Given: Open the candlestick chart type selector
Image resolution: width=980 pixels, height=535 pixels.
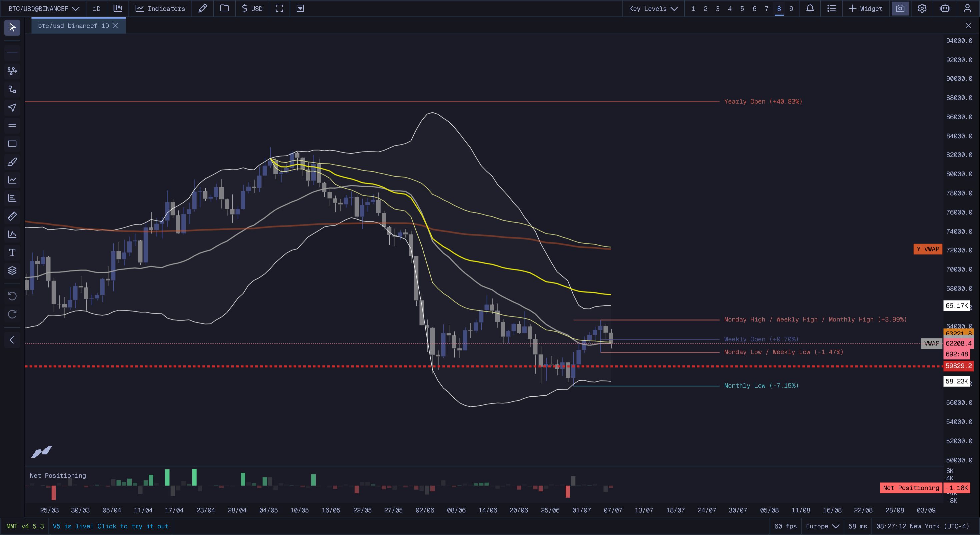Looking at the screenshot, I should [118, 8].
